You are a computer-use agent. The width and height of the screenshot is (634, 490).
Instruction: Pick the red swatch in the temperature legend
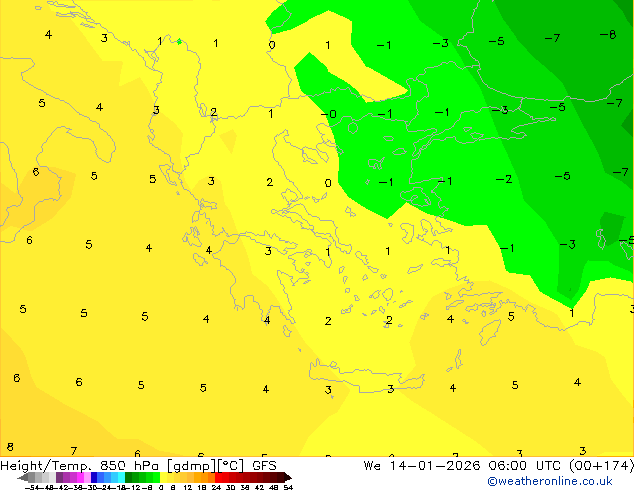(x=218, y=477)
